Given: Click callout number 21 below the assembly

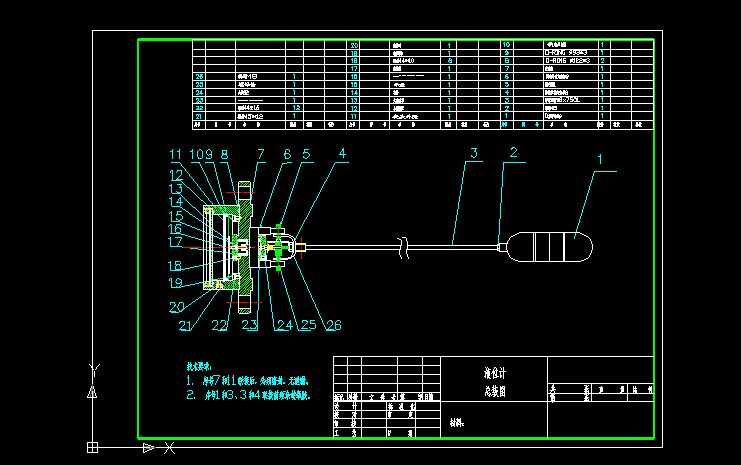Looking at the screenshot, I should click(x=185, y=325).
